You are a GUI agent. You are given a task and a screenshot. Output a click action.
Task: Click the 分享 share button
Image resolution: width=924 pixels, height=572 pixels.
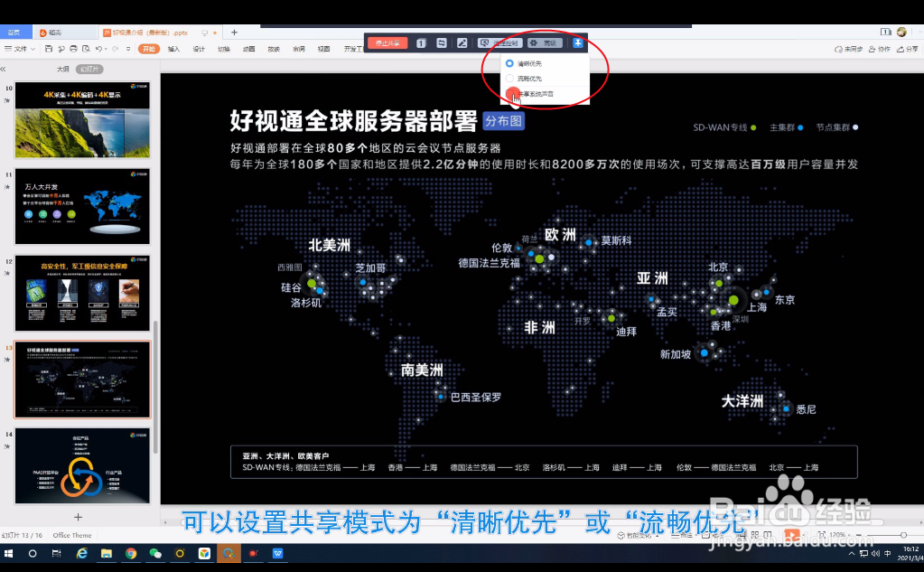908,50
